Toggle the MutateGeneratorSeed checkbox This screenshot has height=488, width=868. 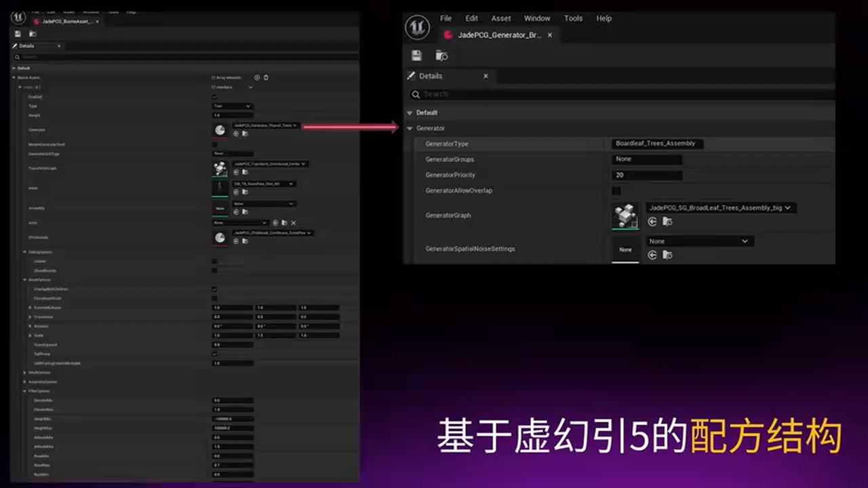(215, 144)
